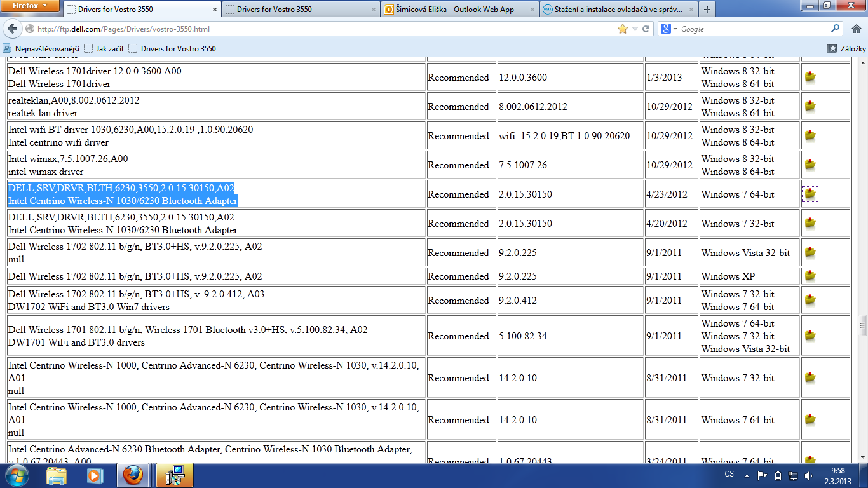Open a new tab with the plus button

click(707, 10)
